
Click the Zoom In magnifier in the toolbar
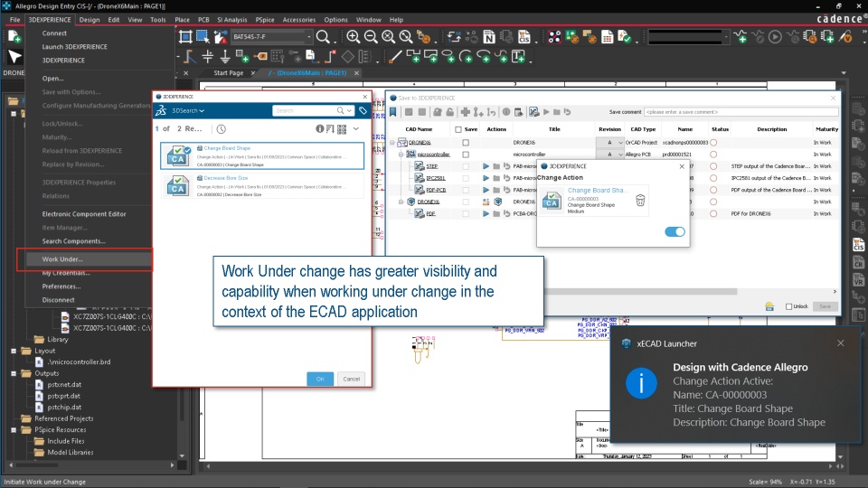click(353, 37)
